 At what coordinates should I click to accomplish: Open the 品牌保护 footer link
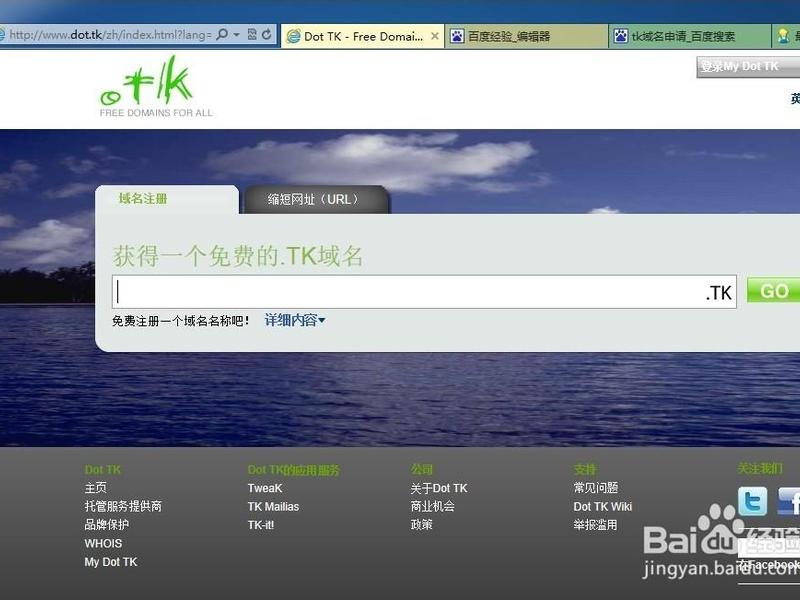(107, 525)
